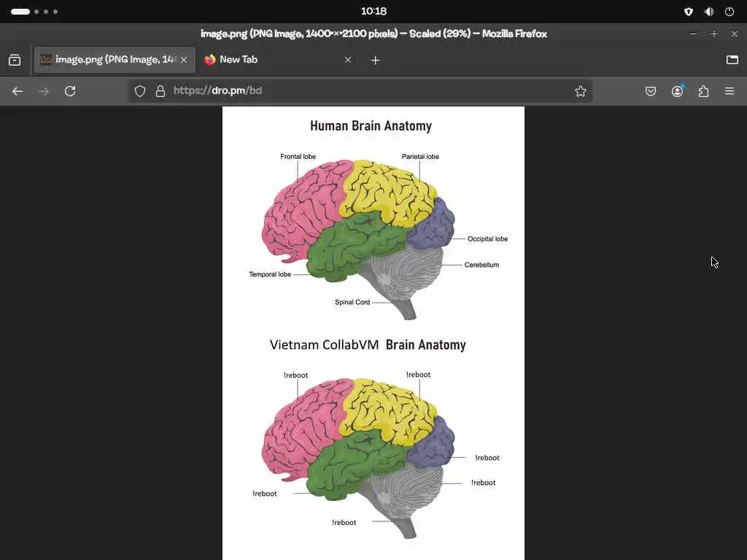Click the Temporal lobe label

tap(270, 274)
